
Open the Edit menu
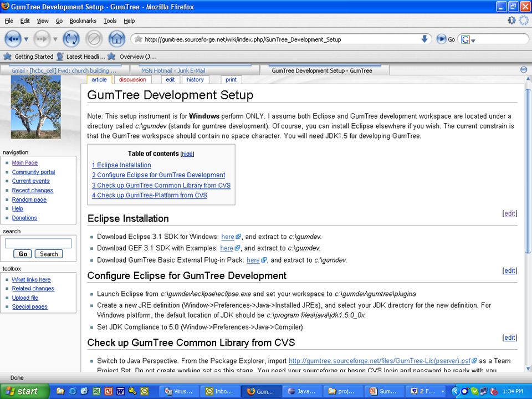(25, 21)
